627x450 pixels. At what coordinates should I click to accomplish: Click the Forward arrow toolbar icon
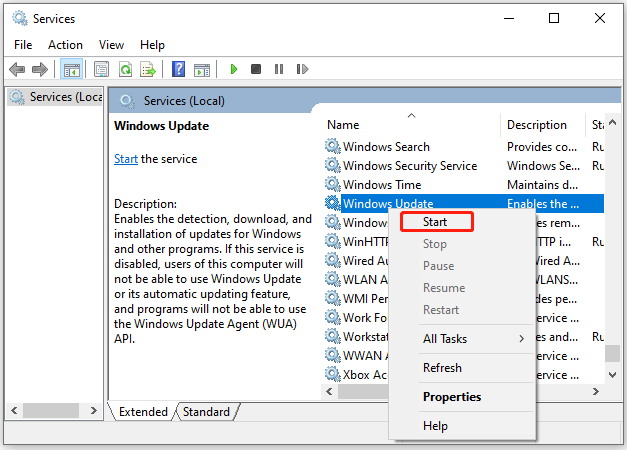point(40,70)
